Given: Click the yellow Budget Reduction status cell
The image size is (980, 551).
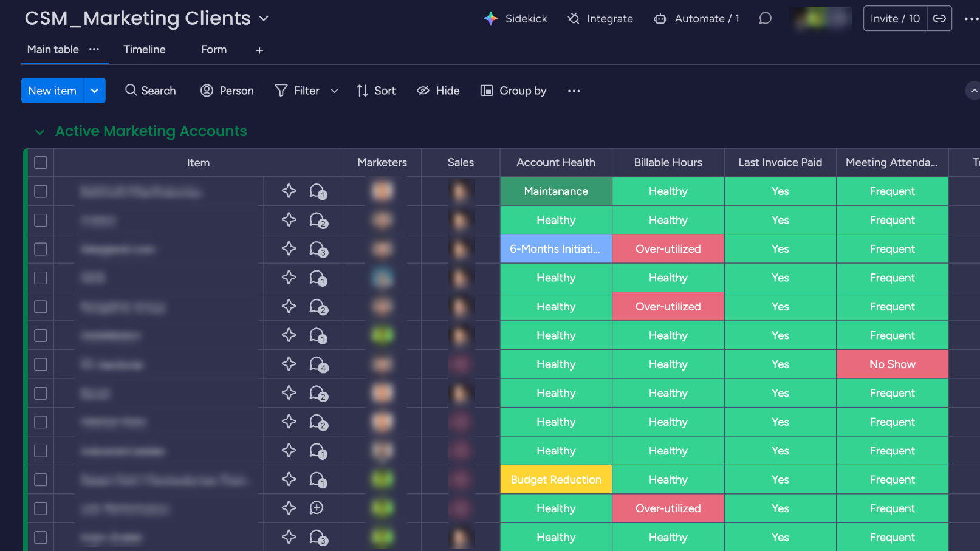Looking at the screenshot, I should (x=556, y=479).
